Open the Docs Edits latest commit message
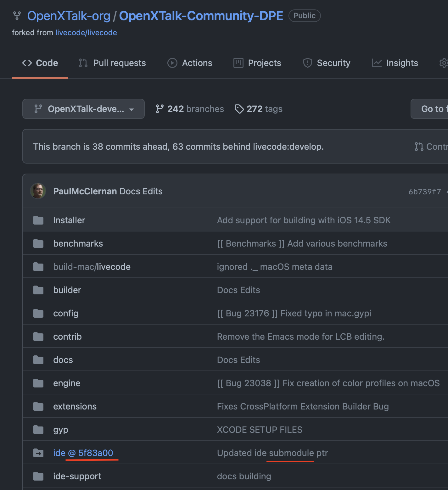 (141, 191)
